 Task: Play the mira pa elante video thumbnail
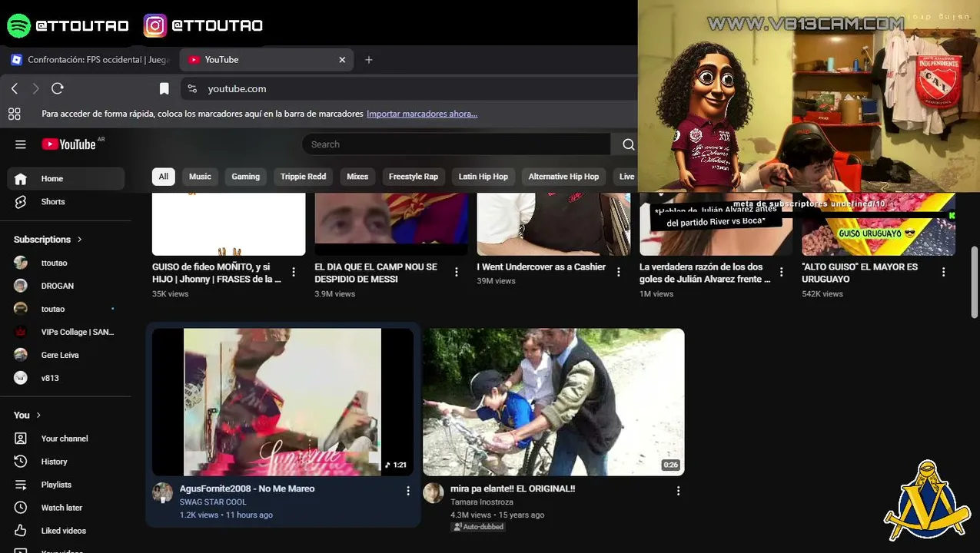click(553, 402)
